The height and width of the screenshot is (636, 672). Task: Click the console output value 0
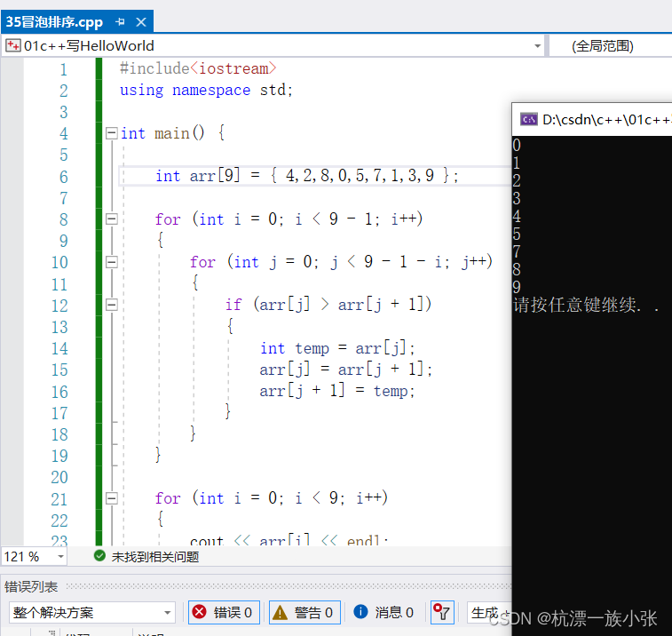pyautogui.click(x=517, y=146)
